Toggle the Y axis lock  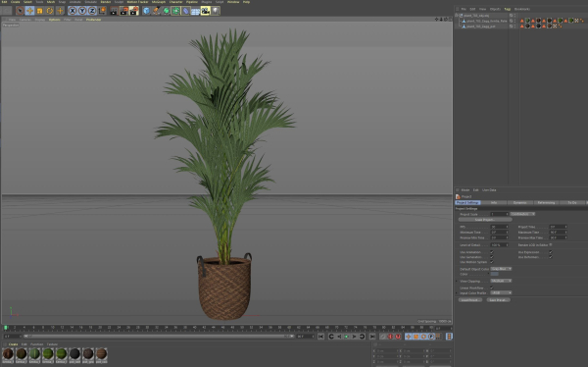pyautogui.click(x=82, y=11)
